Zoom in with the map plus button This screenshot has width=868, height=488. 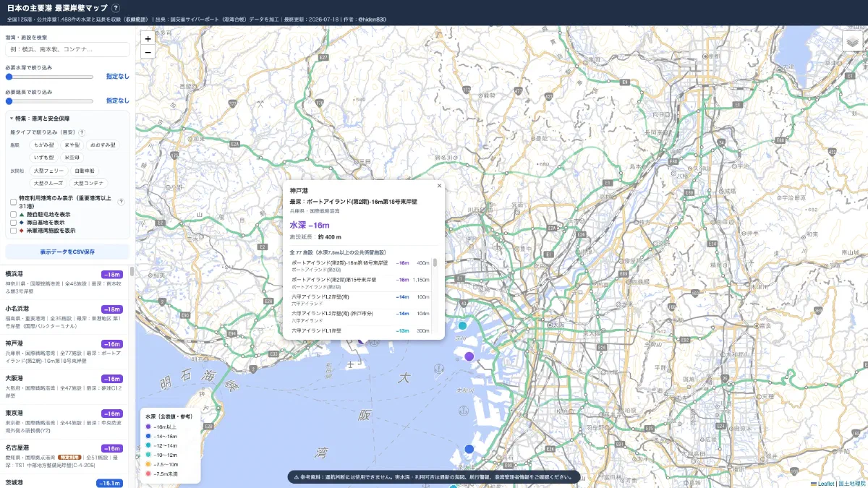148,39
